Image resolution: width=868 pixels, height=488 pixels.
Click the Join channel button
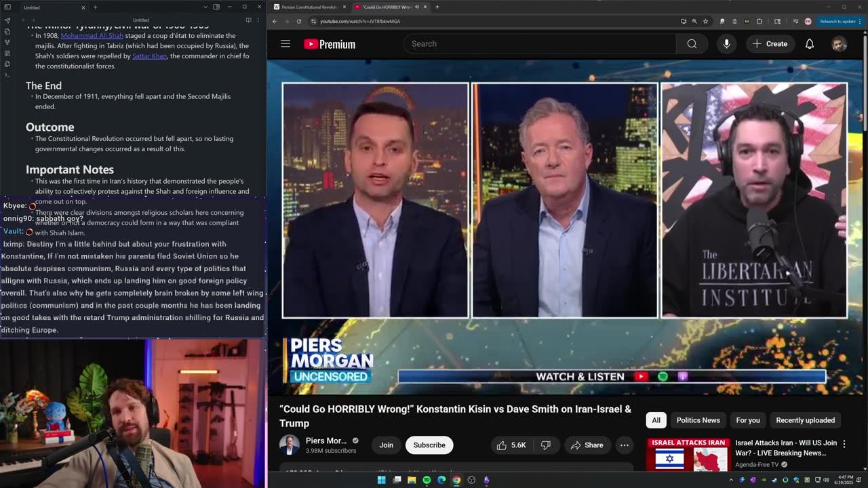(386, 445)
